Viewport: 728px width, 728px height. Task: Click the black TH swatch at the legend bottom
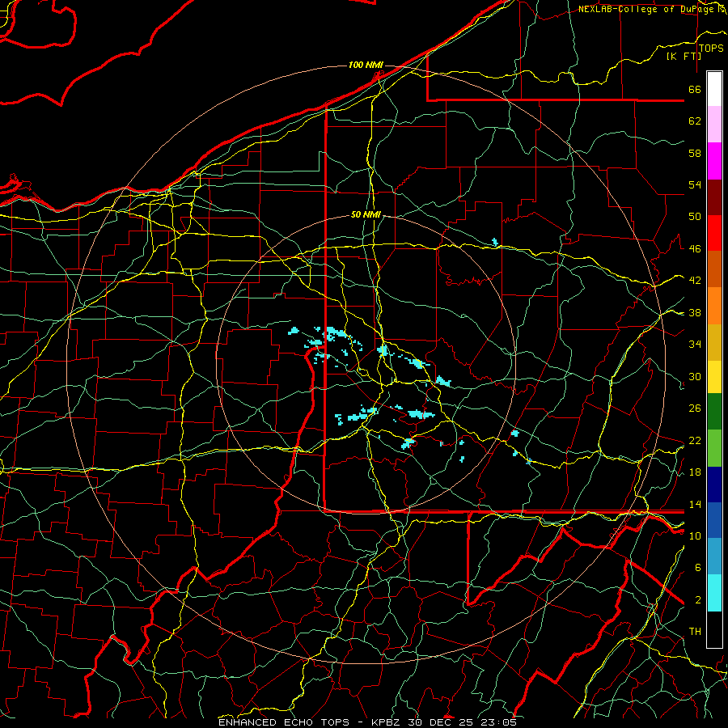coord(714,629)
